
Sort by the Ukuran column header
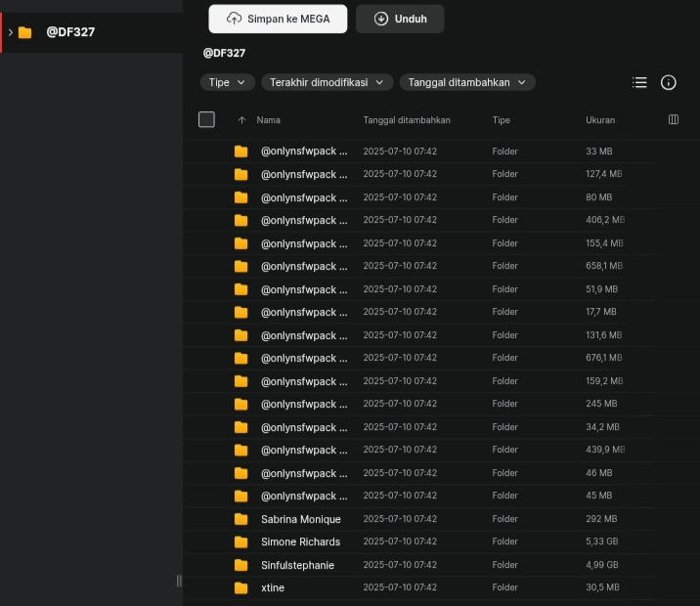click(x=600, y=120)
